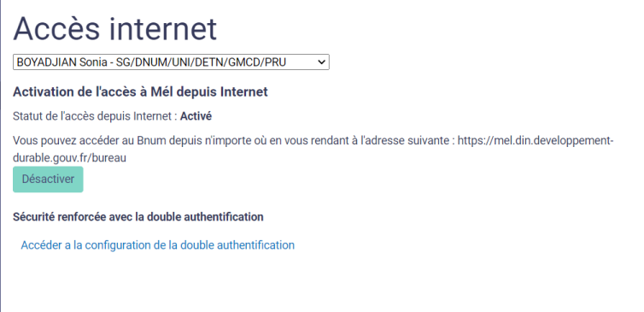Click the SG/DNUM/UNI/DETN/GMCD/PRU text in the combo box
The image size is (644, 312).
202,62
